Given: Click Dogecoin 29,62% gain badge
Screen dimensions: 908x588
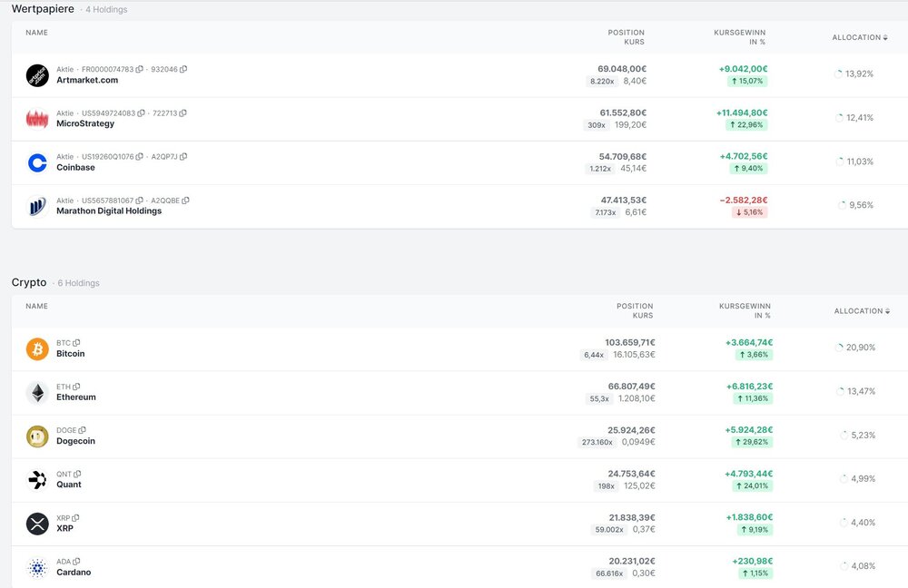Looking at the screenshot, I should tap(751, 443).
